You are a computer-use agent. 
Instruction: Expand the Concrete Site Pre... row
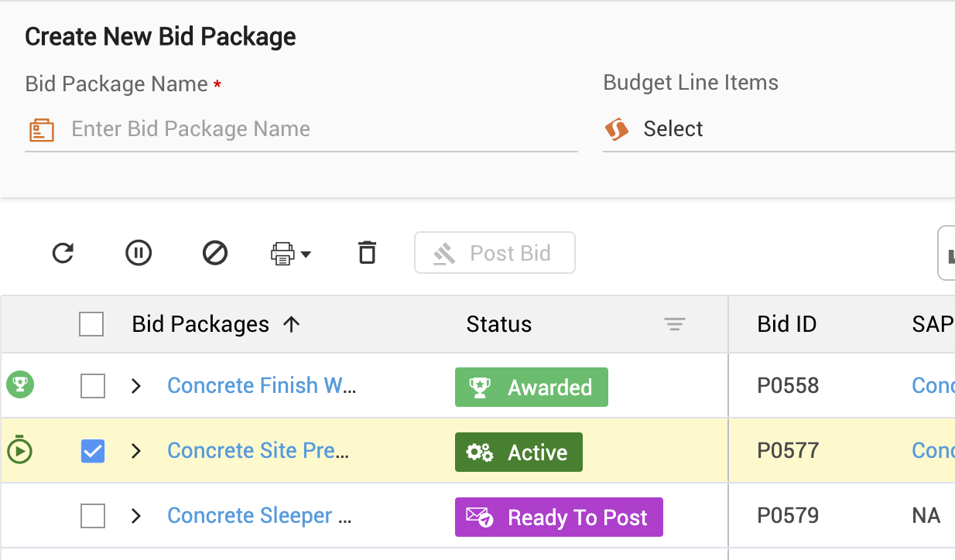(x=136, y=451)
